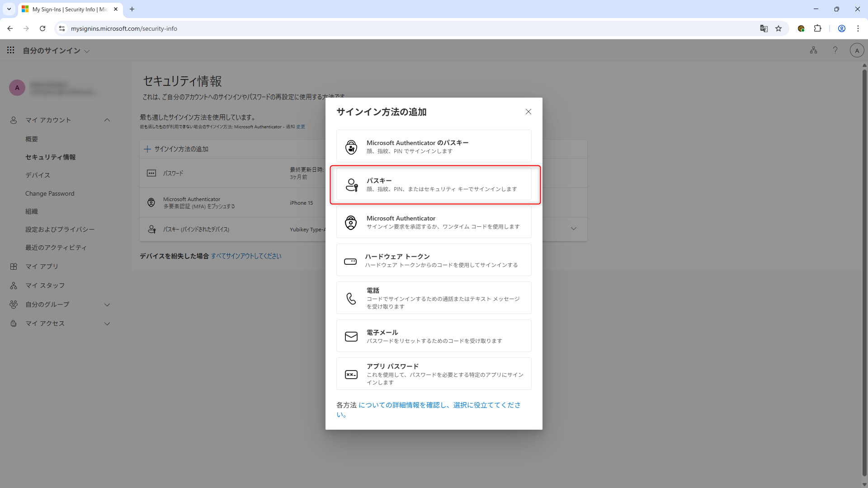Open the organization chart icon in header
Screen dimensions: 868x488
(813, 50)
